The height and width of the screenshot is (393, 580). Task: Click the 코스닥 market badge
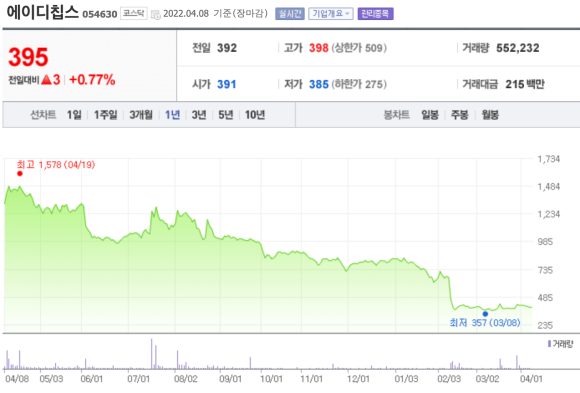tap(134, 14)
